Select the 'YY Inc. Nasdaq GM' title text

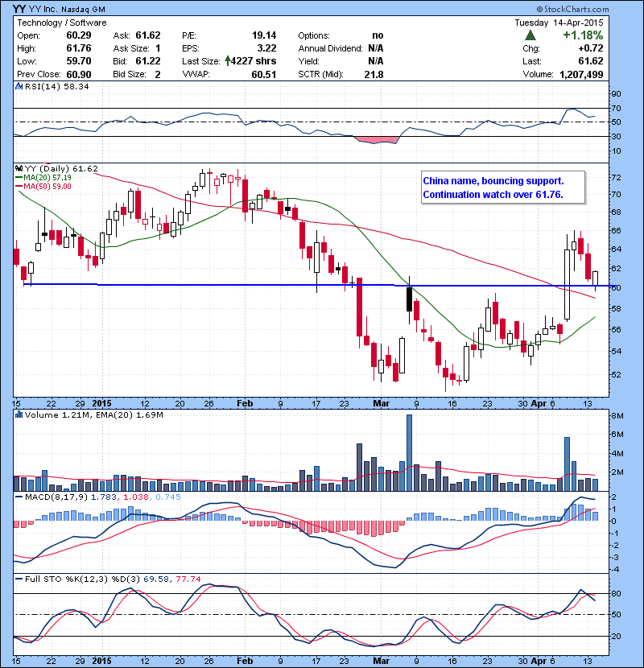coord(67,9)
